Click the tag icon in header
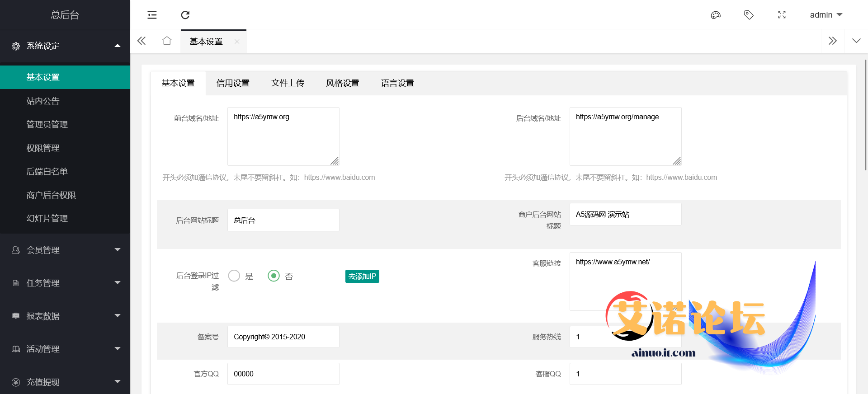Image resolution: width=868 pixels, height=394 pixels. 749,15
